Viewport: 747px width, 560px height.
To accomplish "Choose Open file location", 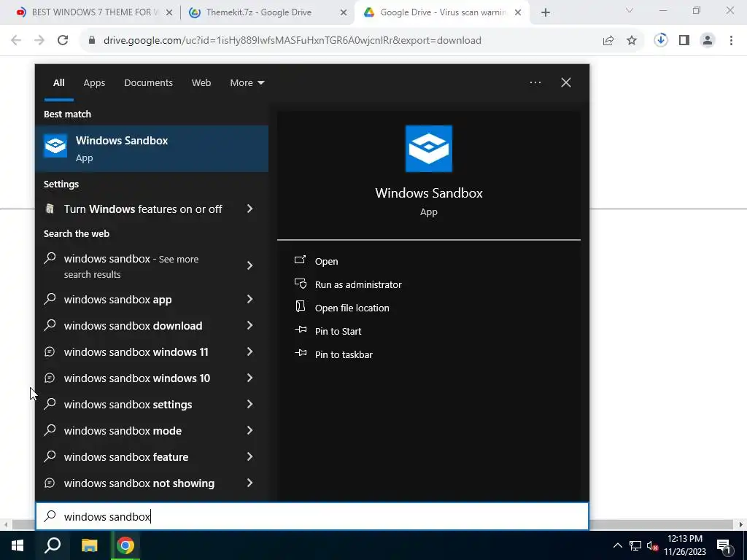I will 352,308.
